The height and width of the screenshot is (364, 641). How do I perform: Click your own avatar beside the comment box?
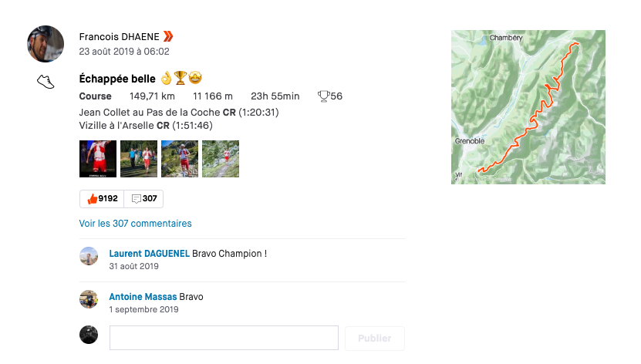pyautogui.click(x=89, y=335)
